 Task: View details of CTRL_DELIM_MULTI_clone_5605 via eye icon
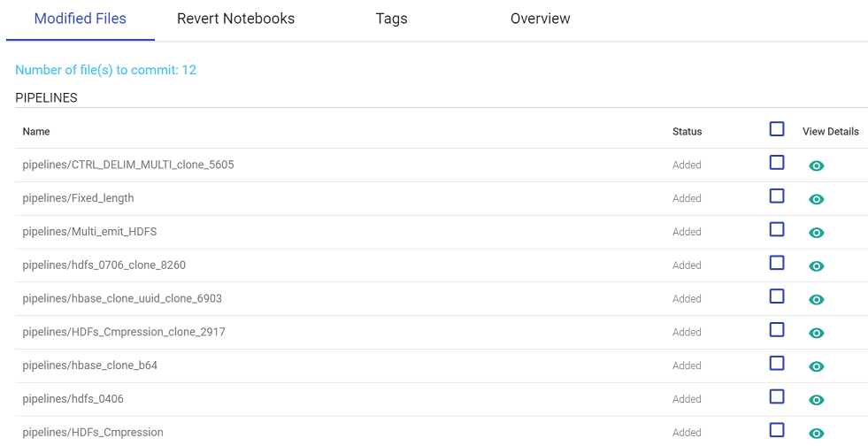click(816, 165)
